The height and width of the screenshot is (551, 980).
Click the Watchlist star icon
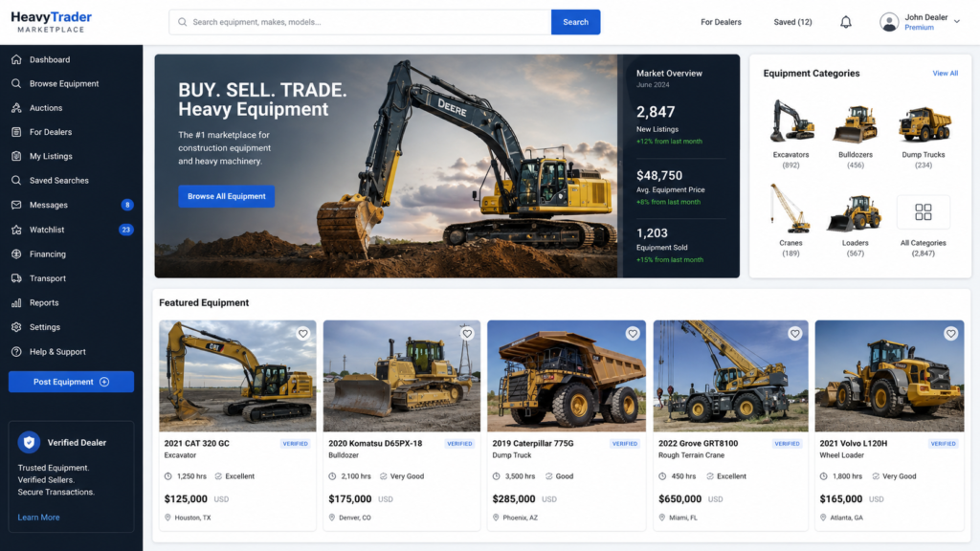(x=16, y=230)
